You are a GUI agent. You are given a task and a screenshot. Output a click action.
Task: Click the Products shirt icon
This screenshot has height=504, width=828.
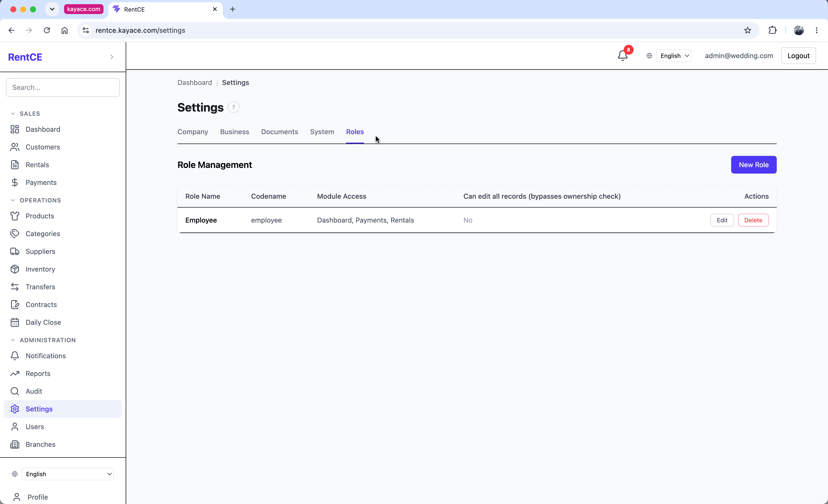click(15, 216)
